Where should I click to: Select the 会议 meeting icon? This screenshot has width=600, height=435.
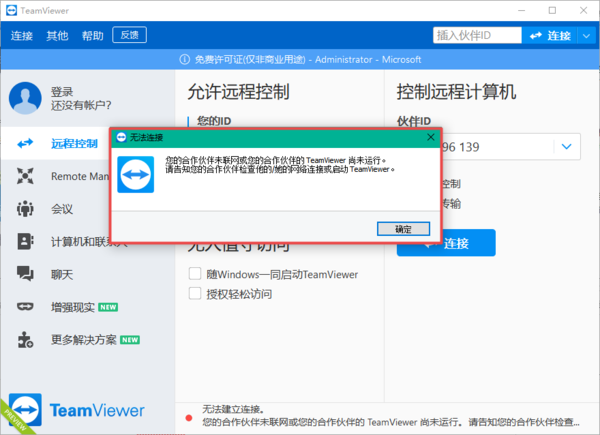pos(25,209)
